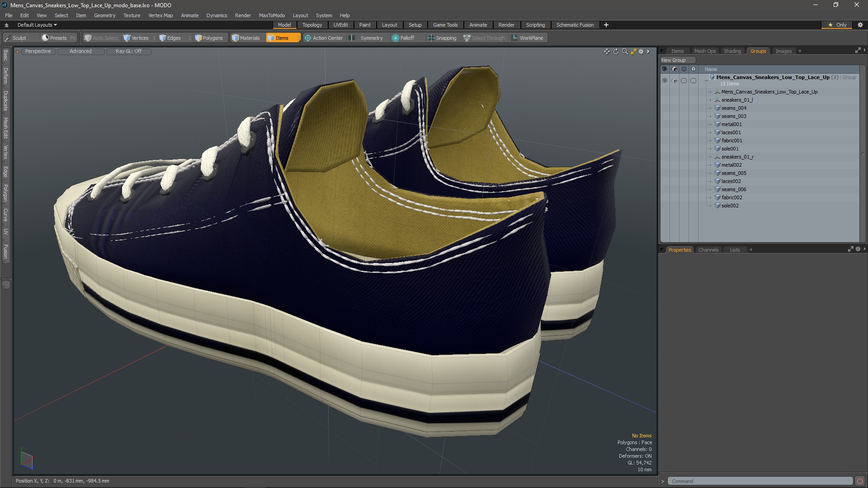
Task: Open the viewport settings gear
Action: coord(641,52)
